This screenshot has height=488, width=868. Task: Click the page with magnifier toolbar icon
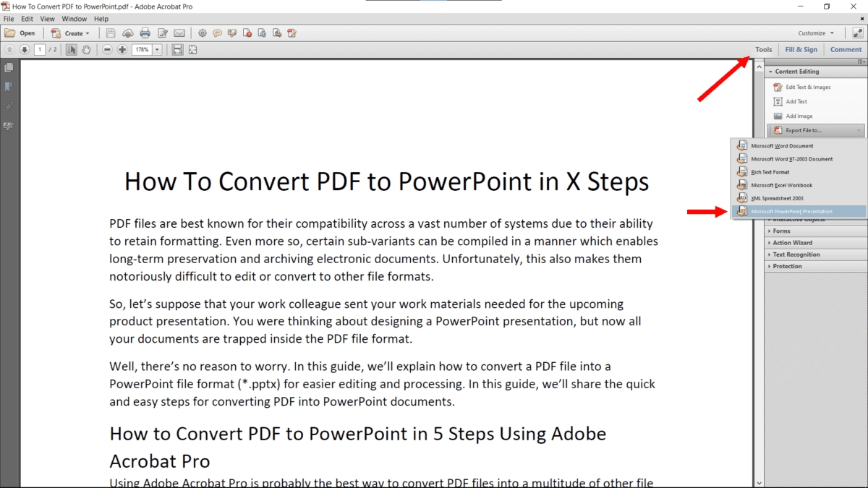pos(262,33)
